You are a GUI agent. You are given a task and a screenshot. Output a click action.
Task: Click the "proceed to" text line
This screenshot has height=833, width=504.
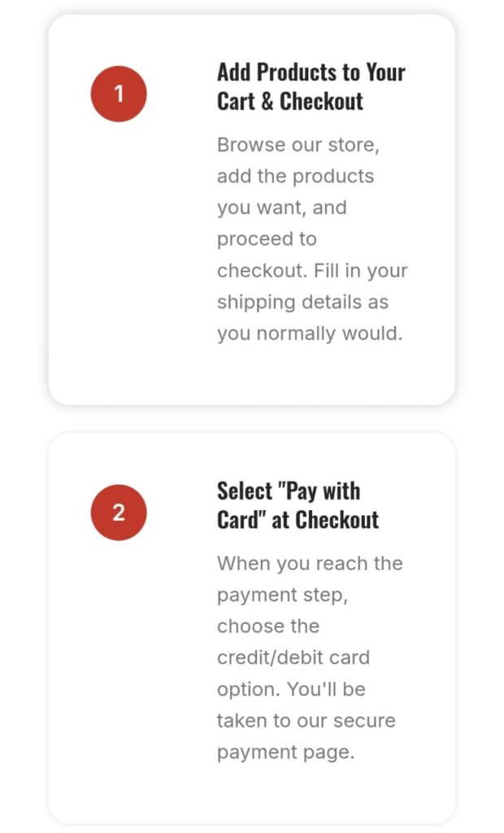point(267,239)
